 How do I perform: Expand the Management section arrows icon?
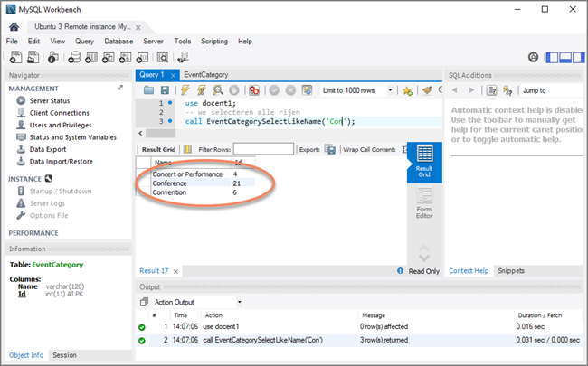point(120,88)
